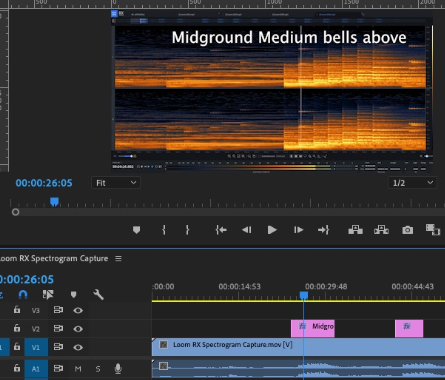This screenshot has width=445, height=380.
Task: Toggle lock on track V1
Action: pyautogui.click(x=17, y=347)
